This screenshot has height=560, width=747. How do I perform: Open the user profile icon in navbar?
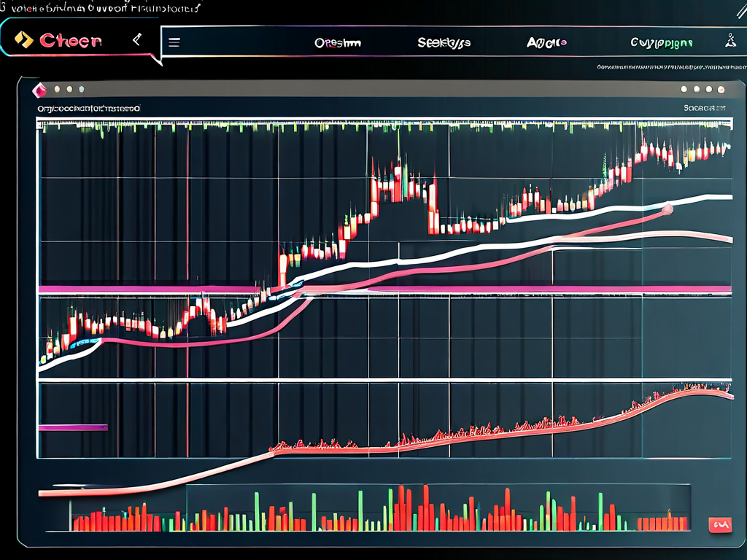(x=728, y=42)
